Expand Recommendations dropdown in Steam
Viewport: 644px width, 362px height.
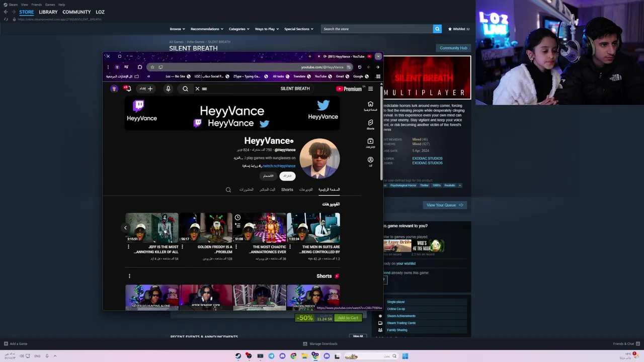206,29
